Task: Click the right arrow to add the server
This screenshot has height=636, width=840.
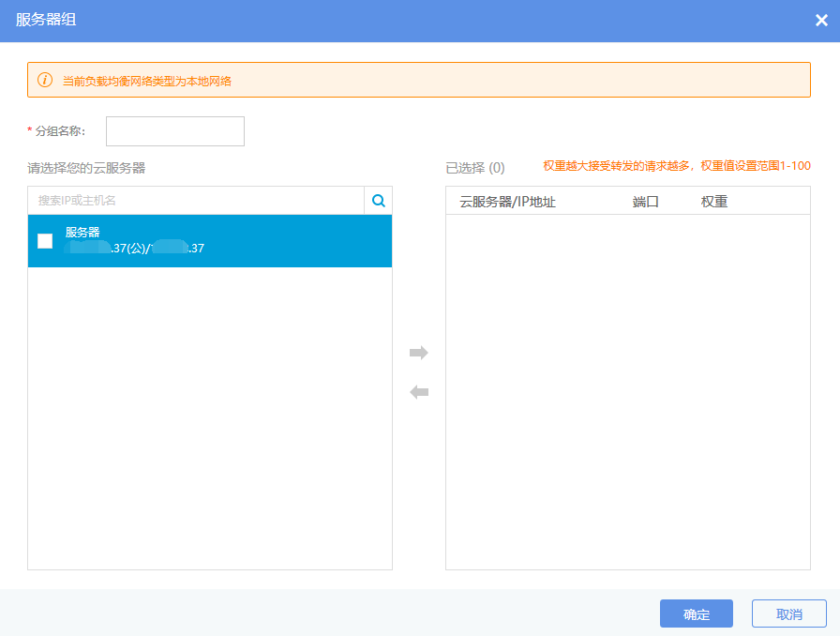Action: tap(419, 353)
